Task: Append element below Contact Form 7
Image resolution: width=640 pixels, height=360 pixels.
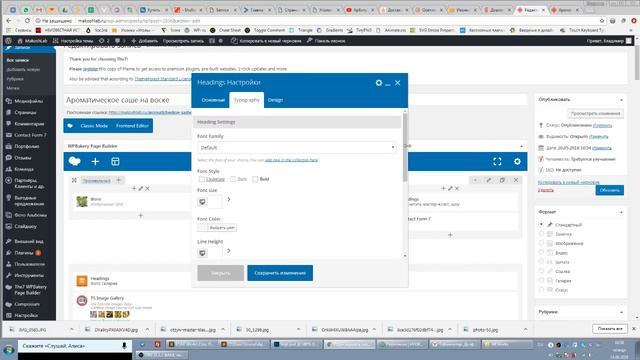Action: pos(450,235)
